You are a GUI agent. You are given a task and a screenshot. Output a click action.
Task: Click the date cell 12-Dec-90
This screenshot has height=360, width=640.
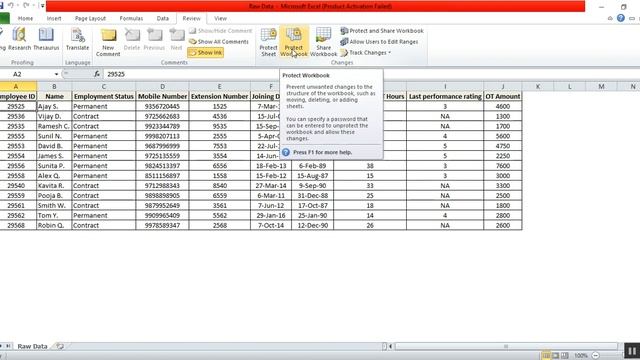tap(312, 225)
